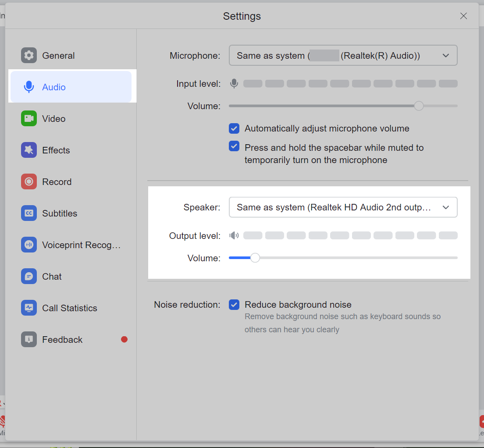The image size is (484, 448).
Task: Switch to the Audio settings tab
Action: (71, 87)
